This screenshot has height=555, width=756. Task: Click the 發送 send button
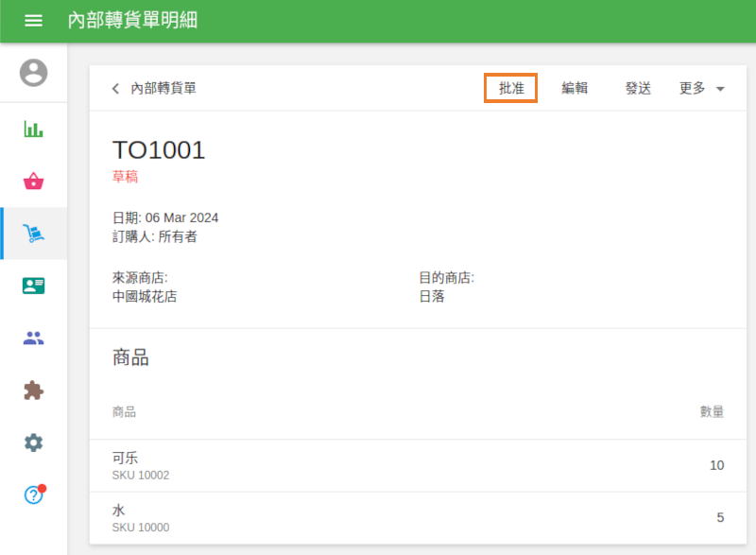point(638,88)
